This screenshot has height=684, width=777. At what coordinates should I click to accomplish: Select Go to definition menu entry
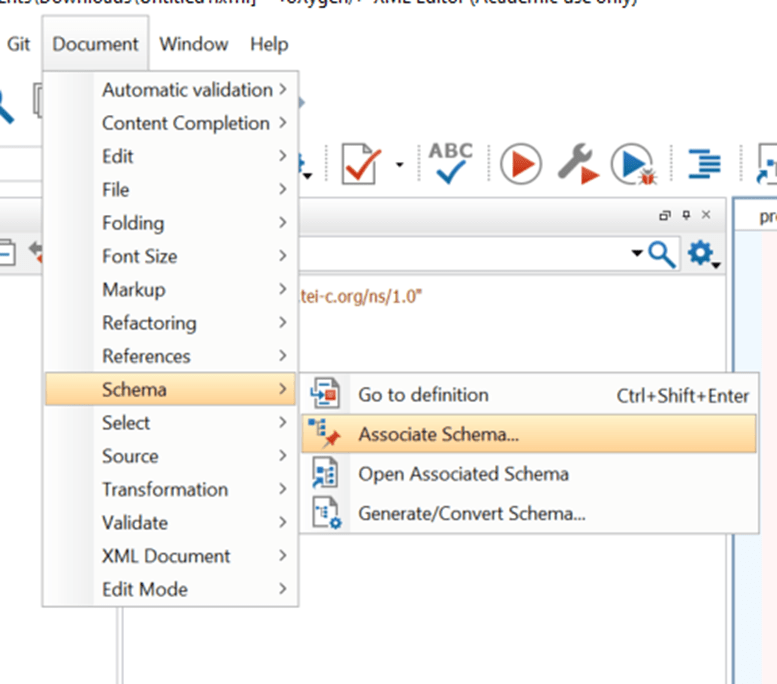[423, 395]
